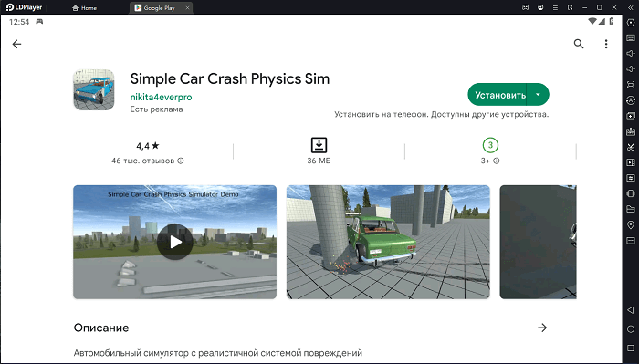The width and height of the screenshot is (639, 364).
Task: Click the Wi-Fi status bar icon
Action: [592, 22]
